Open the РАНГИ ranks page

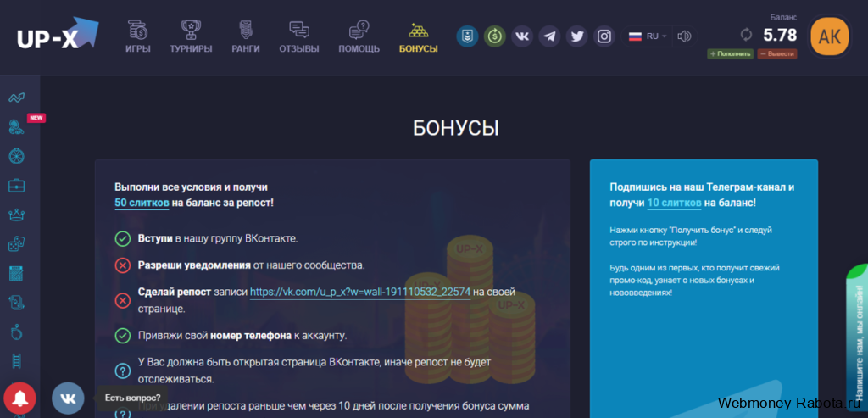point(246,36)
